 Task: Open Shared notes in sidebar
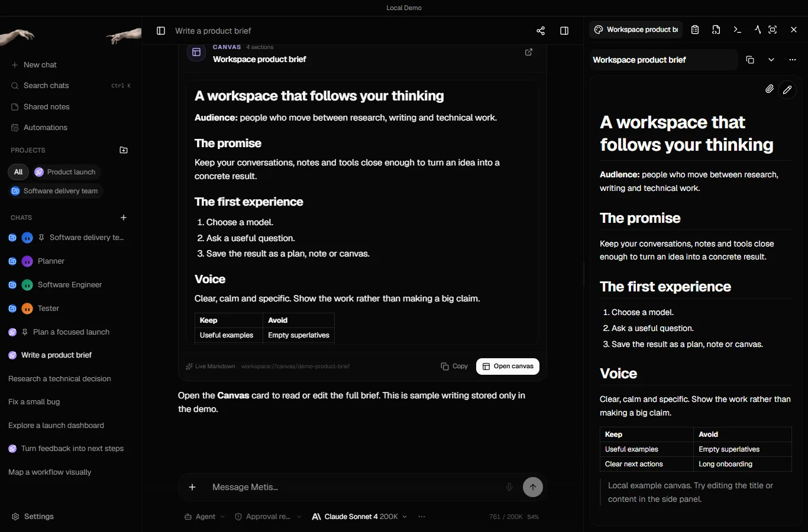71,107
